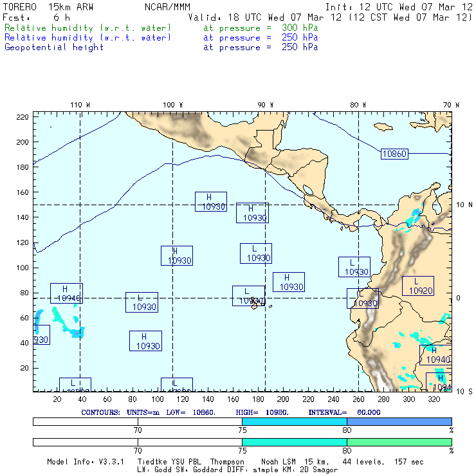Click the '80 W' longitude label
The height and width of the screenshot is (476, 476).
(358, 105)
